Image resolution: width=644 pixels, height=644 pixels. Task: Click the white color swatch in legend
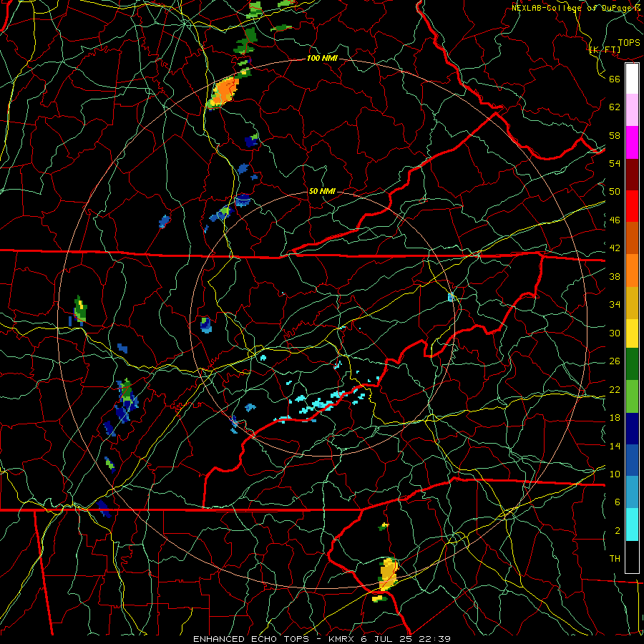pyautogui.click(x=632, y=79)
